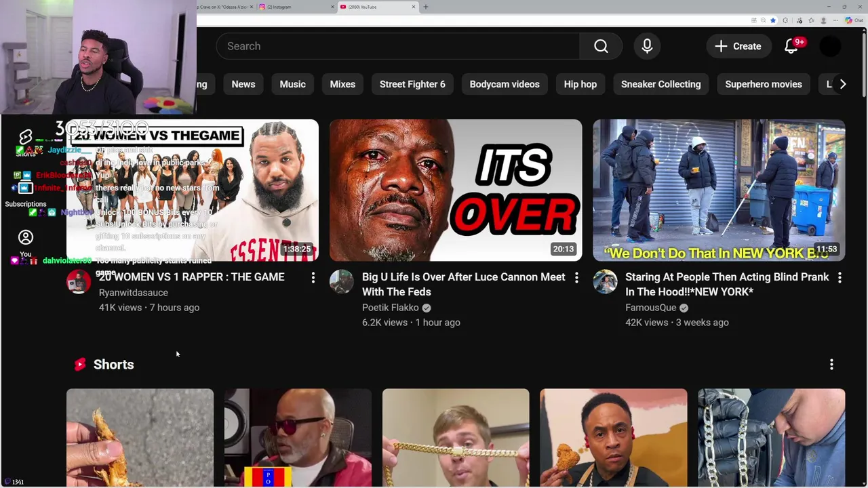This screenshot has width=868, height=488.
Task: Visit the Poetik Flakko channel name
Action: click(x=391, y=307)
